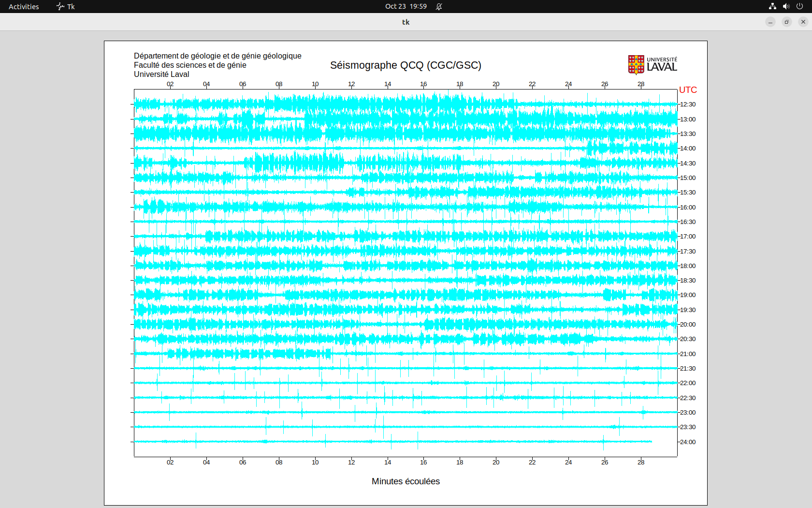
Task: Click the 17:00 time label
Action: 688,237
